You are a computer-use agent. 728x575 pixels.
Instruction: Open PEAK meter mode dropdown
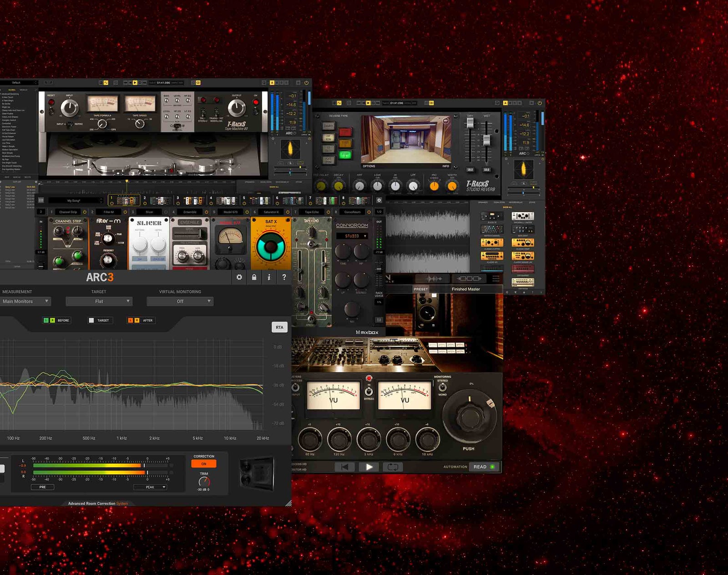(150, 487)
